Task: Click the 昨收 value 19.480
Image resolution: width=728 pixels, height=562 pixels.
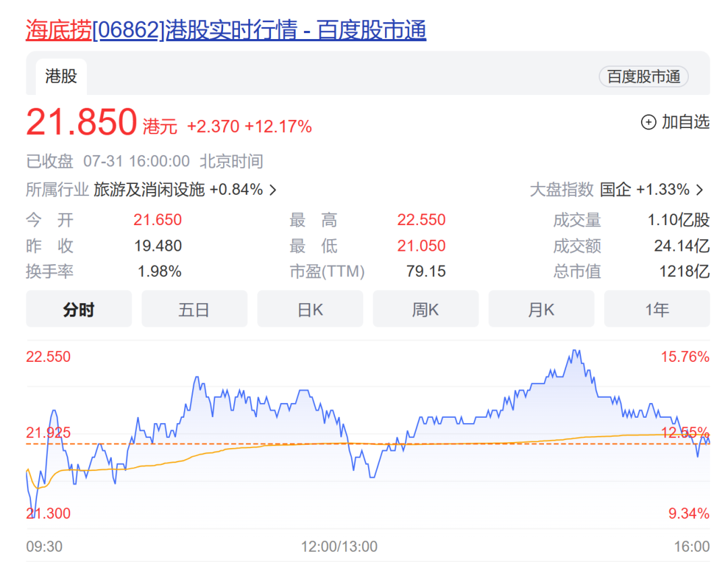Action: 158,245
